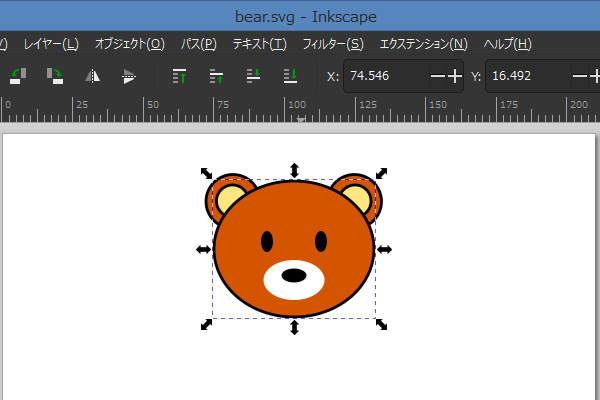Raise selection to top
The image size is (600, 400).
tap(180, 75)
